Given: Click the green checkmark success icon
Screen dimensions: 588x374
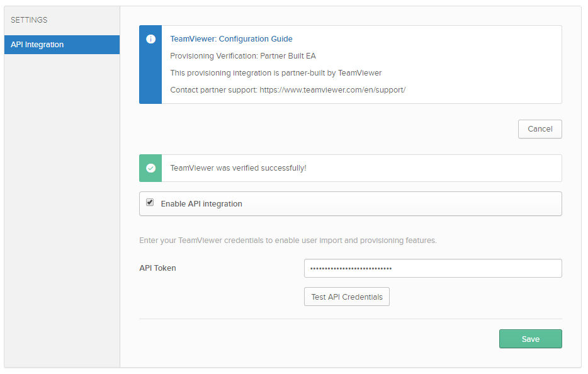Looking at the screenshot, I should click(x=150, y=168).
